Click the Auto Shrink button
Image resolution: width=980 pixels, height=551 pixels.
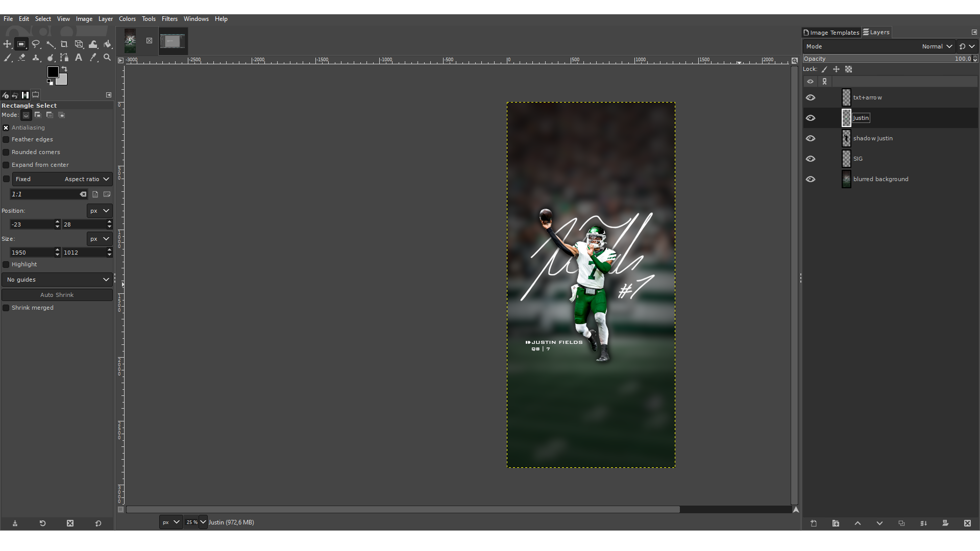click(57, 295)
